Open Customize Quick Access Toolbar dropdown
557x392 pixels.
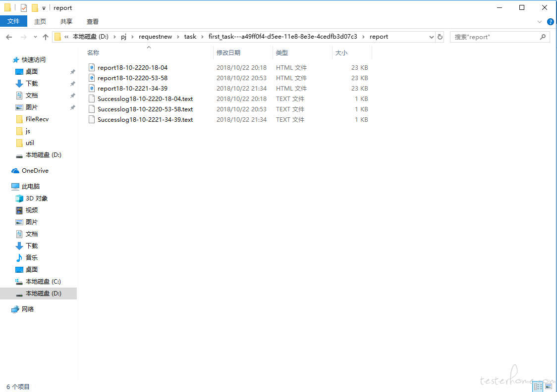click(x=44, y=8)
